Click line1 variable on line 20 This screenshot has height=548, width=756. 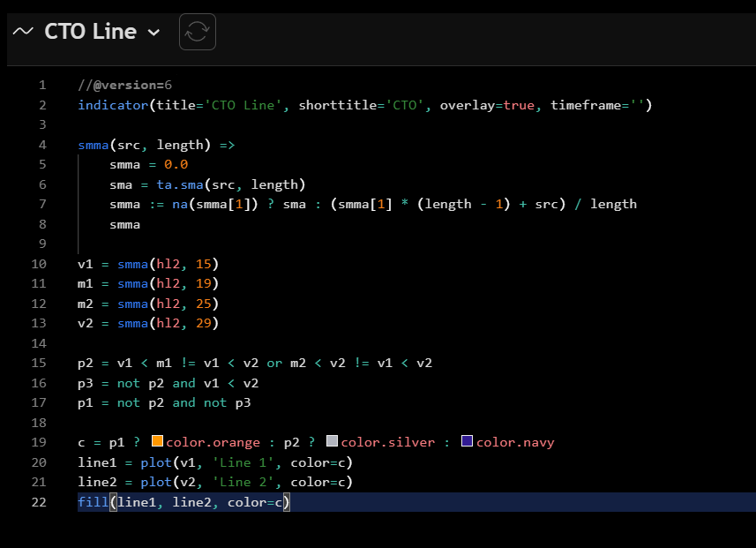[97, 462]
